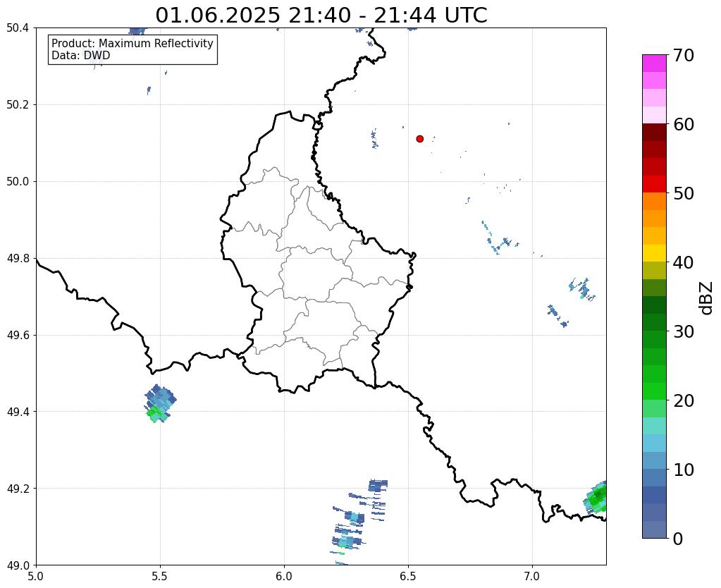Click the colorbar tick label 60
721x588 pixels.
click(x=684, y=124)
